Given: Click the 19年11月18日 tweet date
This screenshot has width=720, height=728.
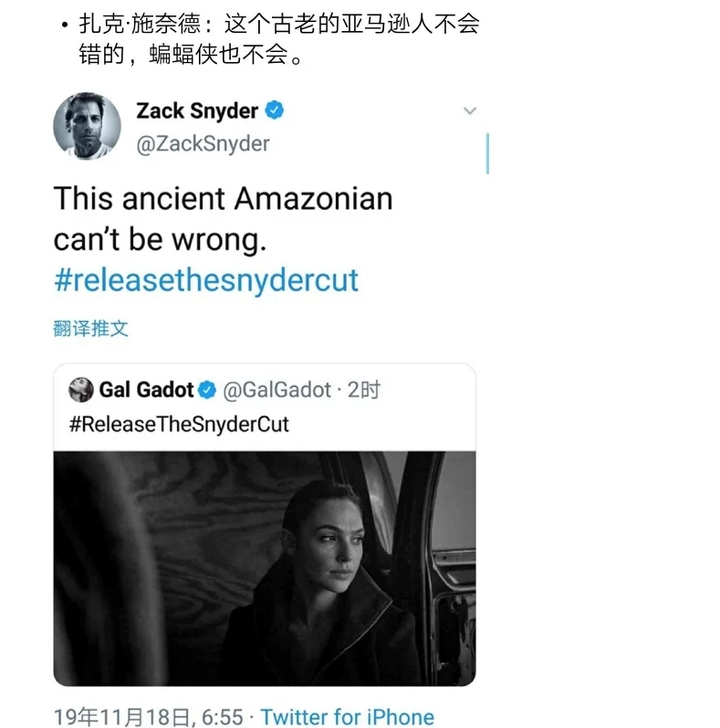Looking at the screenshot, I should point(122,717).
